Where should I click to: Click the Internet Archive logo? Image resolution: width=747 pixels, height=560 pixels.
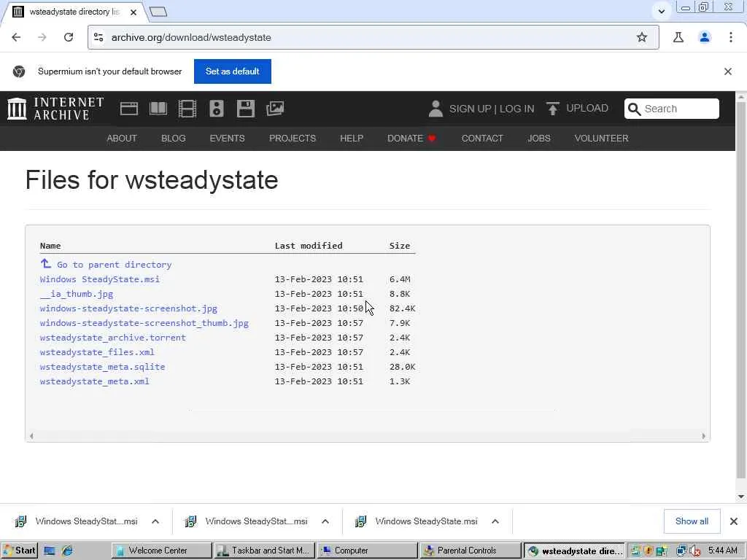(55, 109)
